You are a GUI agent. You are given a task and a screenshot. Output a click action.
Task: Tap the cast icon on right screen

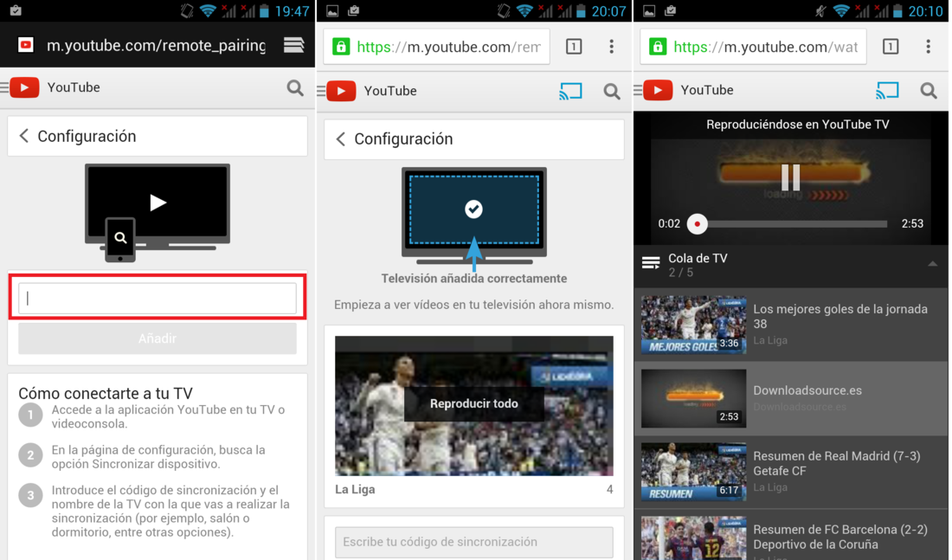[x=888, y=91]
